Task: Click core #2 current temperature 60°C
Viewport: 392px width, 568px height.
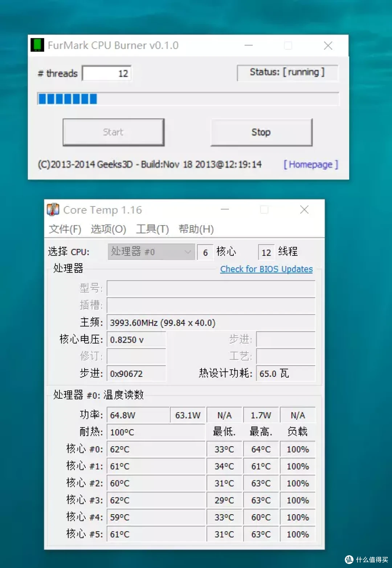Action: click(156, 483)
